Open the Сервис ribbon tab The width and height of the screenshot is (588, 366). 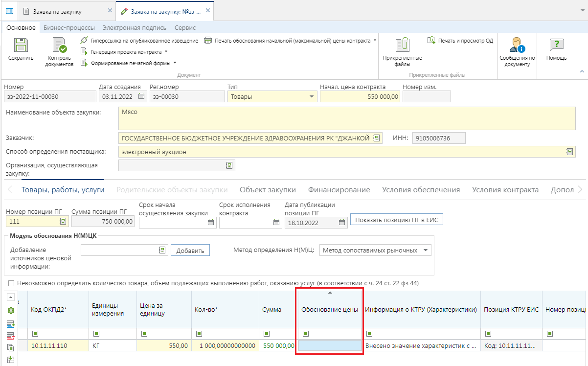(x=185, y=28)
